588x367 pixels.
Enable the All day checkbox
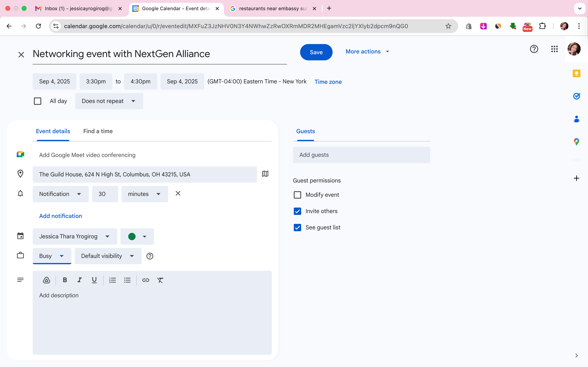coord(37,101)
